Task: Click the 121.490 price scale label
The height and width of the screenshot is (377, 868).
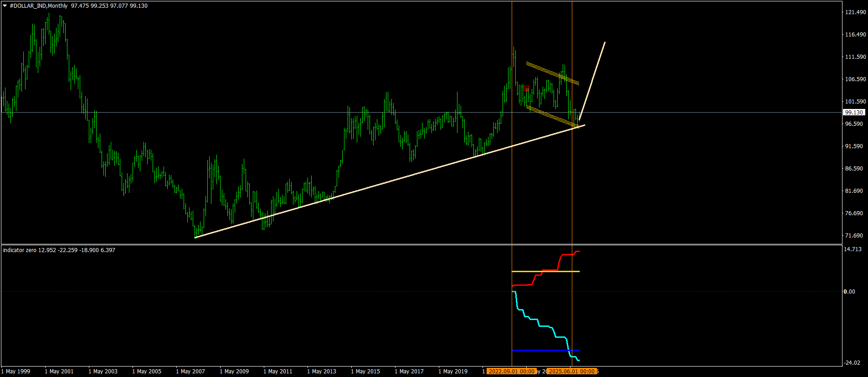Action: (855, 12)
